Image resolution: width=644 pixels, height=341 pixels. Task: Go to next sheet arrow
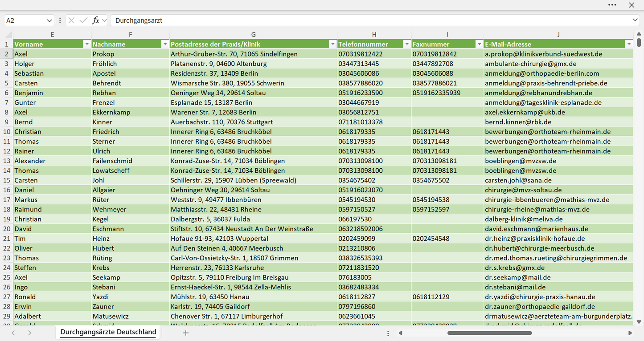point(29,333)
